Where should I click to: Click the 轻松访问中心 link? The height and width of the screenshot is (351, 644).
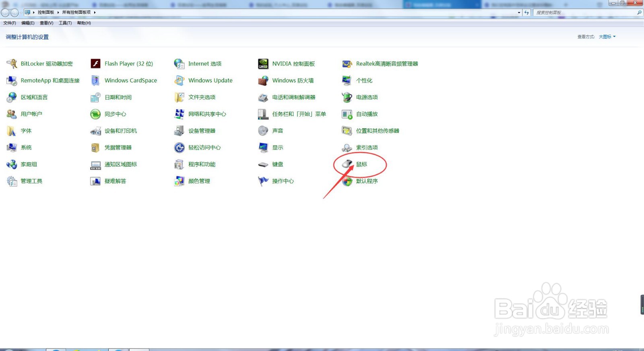pos(204,148)
